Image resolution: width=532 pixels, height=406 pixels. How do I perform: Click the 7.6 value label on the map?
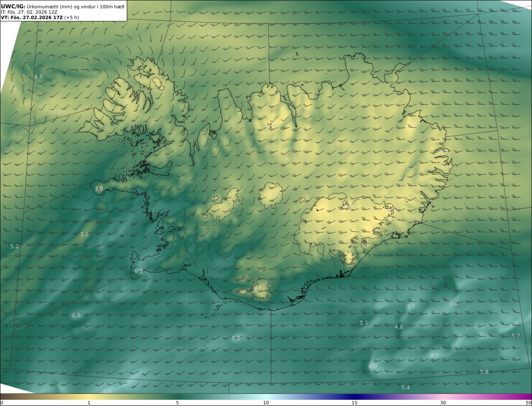pos(453,304)
